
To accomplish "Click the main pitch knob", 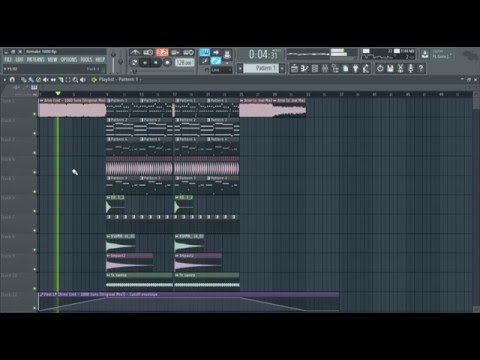I will (x=121, y=61).
